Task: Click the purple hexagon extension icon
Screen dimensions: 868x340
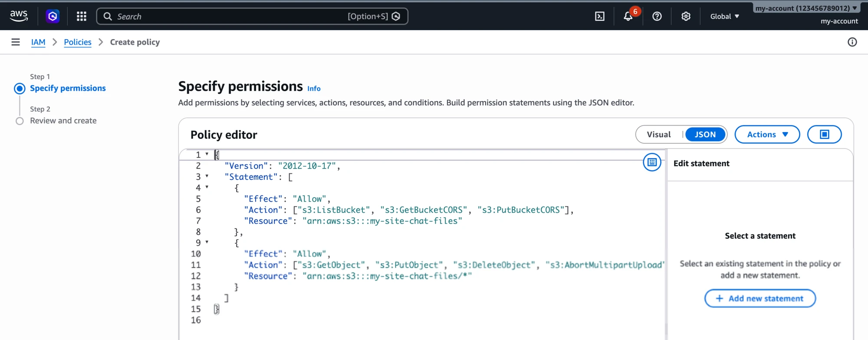Action: (53, 16)
